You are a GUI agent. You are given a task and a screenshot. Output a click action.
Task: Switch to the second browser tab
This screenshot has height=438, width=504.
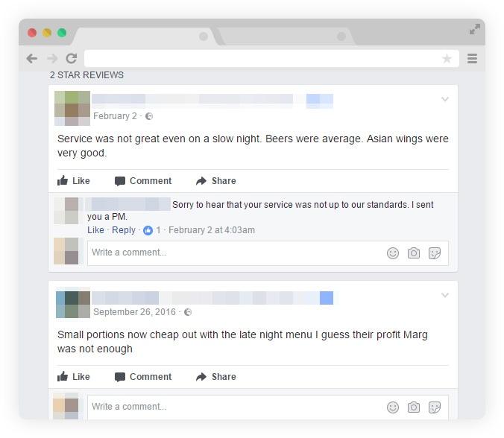point(286,36)
